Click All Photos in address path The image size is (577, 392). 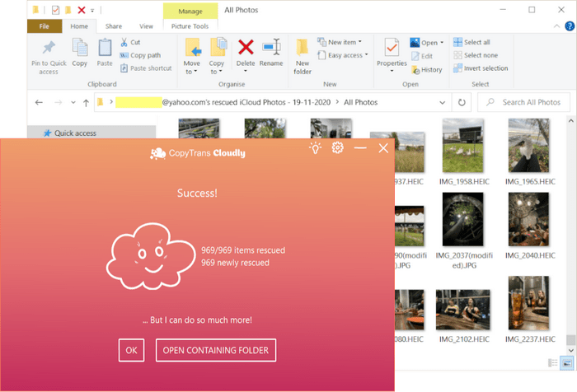(x=361, y=102)
